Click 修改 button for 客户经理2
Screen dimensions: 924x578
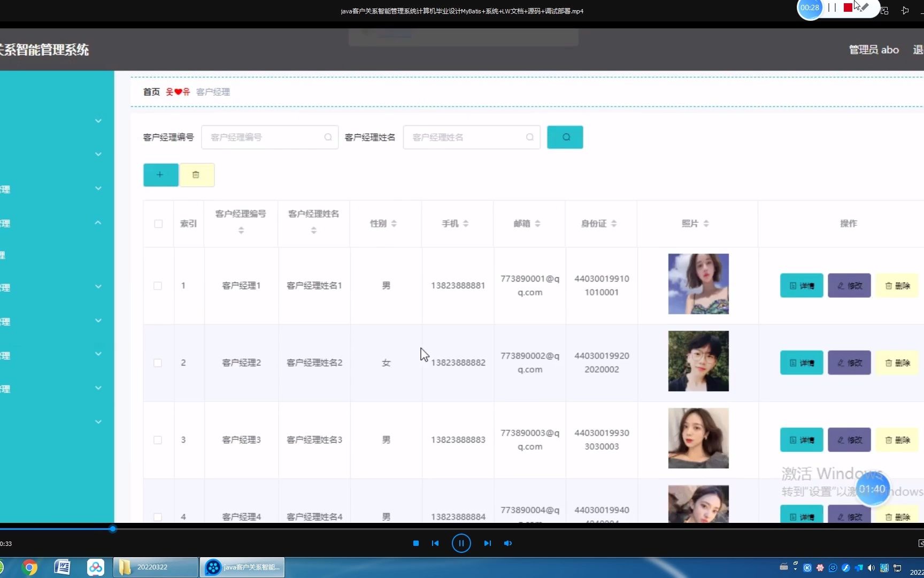point(849,362)
